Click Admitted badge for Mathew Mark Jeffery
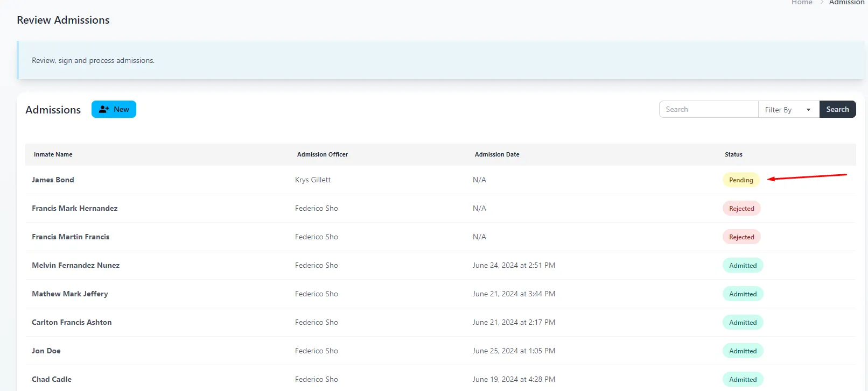The height and width of the screenshot is (391, 868). tap(743, 294)
